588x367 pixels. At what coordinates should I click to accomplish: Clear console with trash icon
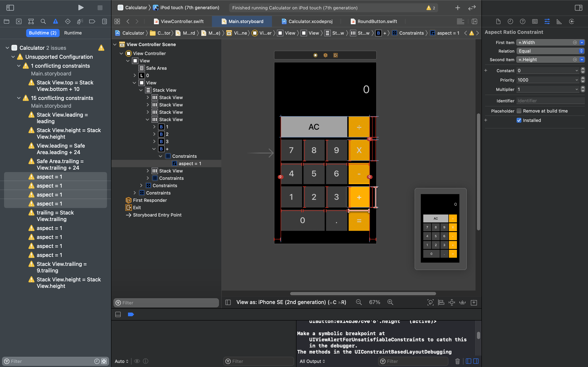(x=457, y=361)
